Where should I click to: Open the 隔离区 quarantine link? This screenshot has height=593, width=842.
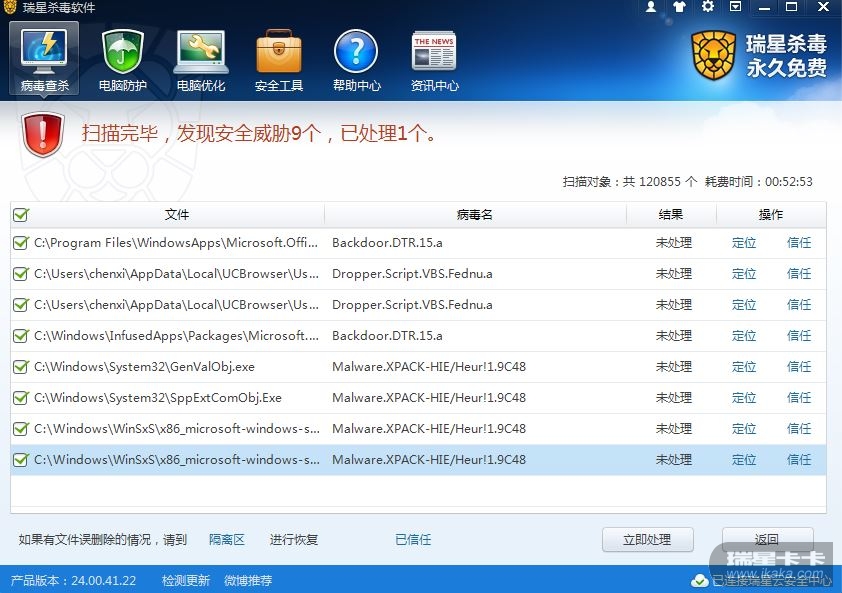click(227, 539)
